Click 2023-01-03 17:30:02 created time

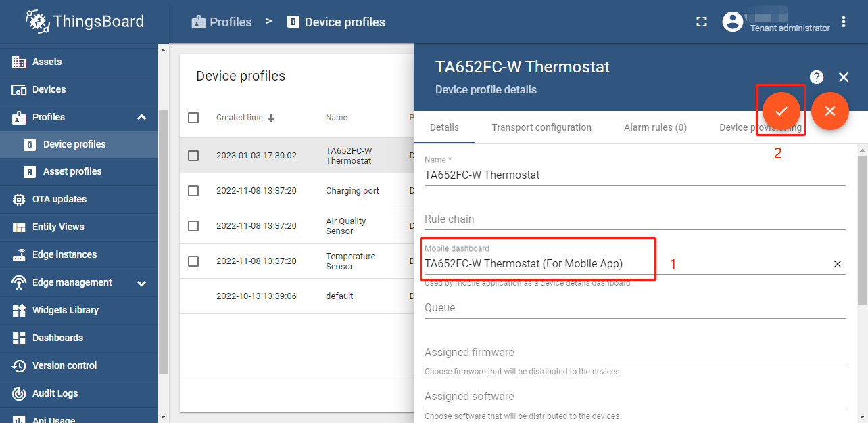click(256, 156)
